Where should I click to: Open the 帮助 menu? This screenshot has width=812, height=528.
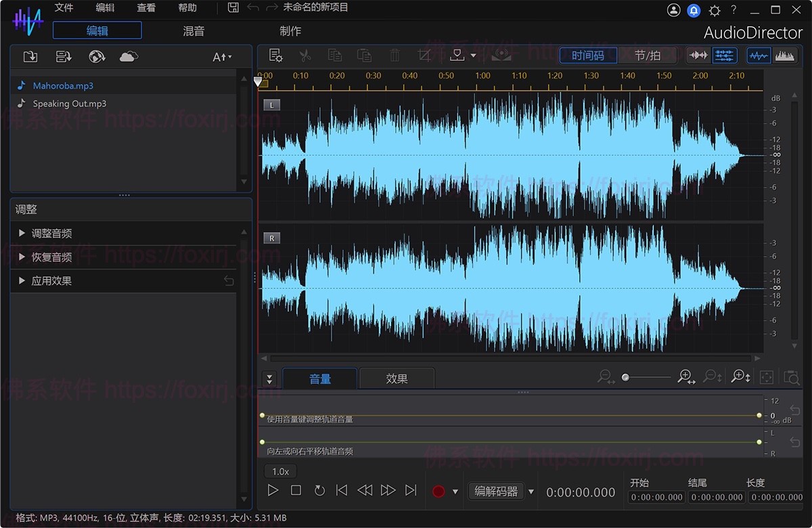tap(187, 8)
